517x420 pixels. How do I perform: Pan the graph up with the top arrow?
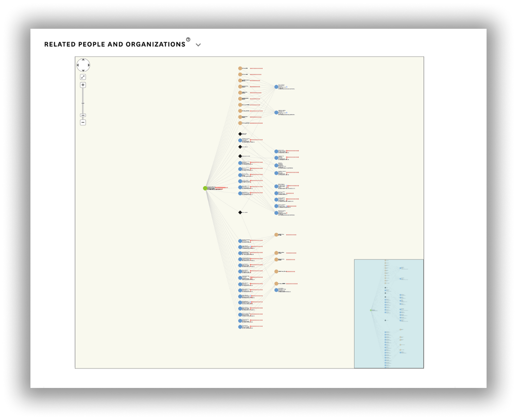tap(83, 60)
